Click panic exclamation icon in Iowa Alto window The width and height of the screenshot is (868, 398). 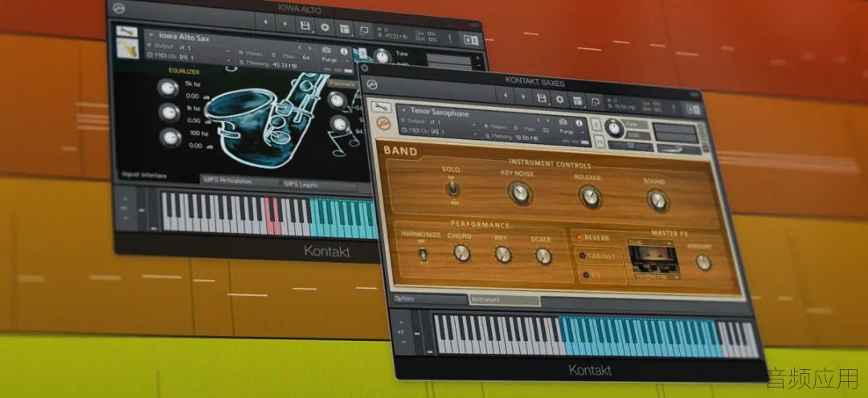coord(450,39)
